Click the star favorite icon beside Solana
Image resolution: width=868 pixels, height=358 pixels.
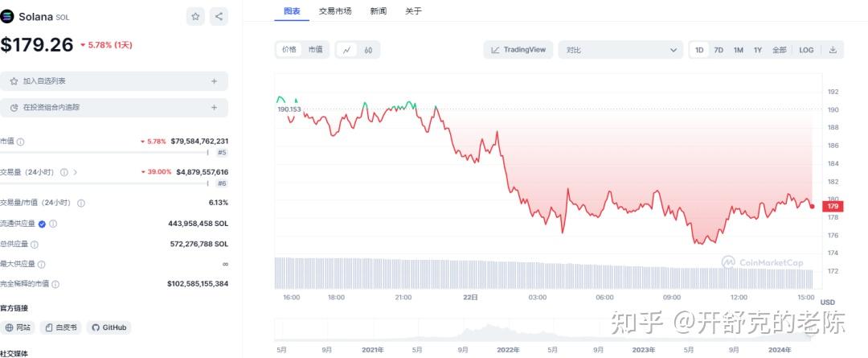pos(194,17)
